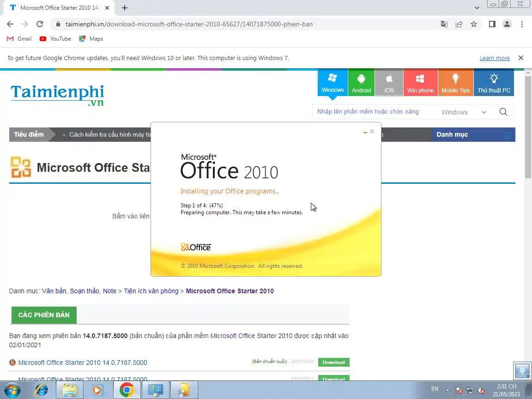Launch Internet Explorer from the taskbar
This screenshot has width=532, height=399.
[42, 390]
